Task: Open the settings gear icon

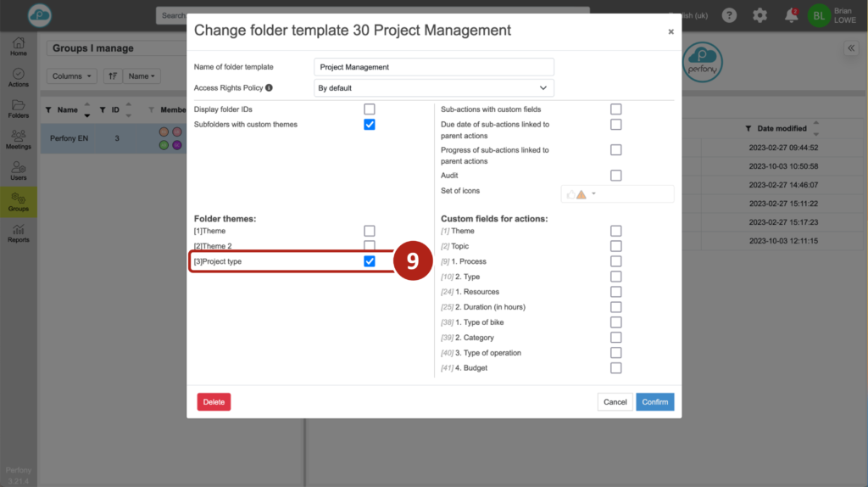Action: (x=759, y=15)
